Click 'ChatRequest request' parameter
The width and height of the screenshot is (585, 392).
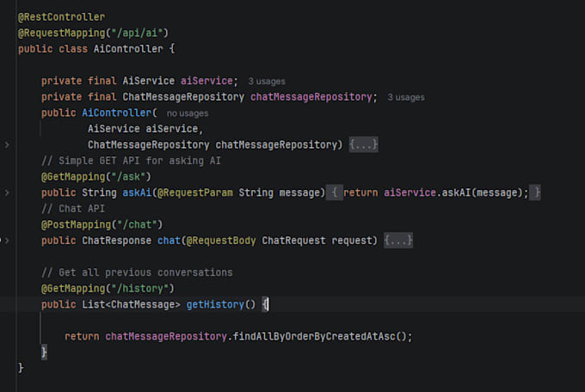[x=317, y=241]
